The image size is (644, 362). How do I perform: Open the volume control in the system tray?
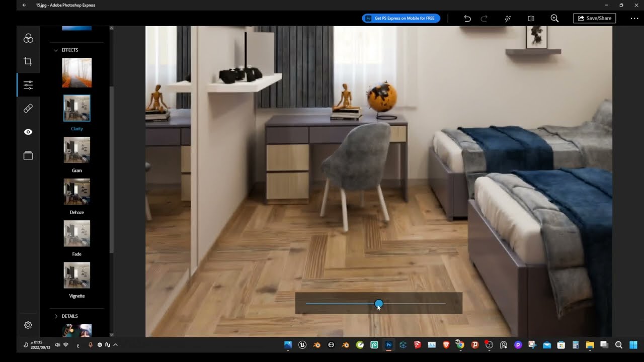click(x=57, y=345)
